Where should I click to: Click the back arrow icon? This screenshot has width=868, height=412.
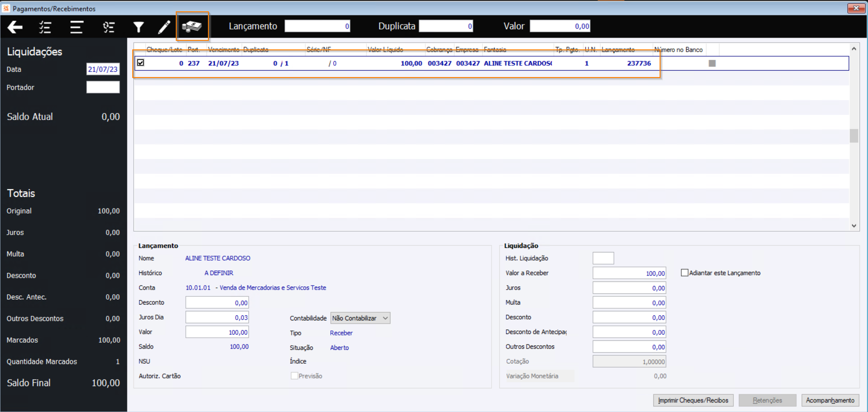point(15,27)
